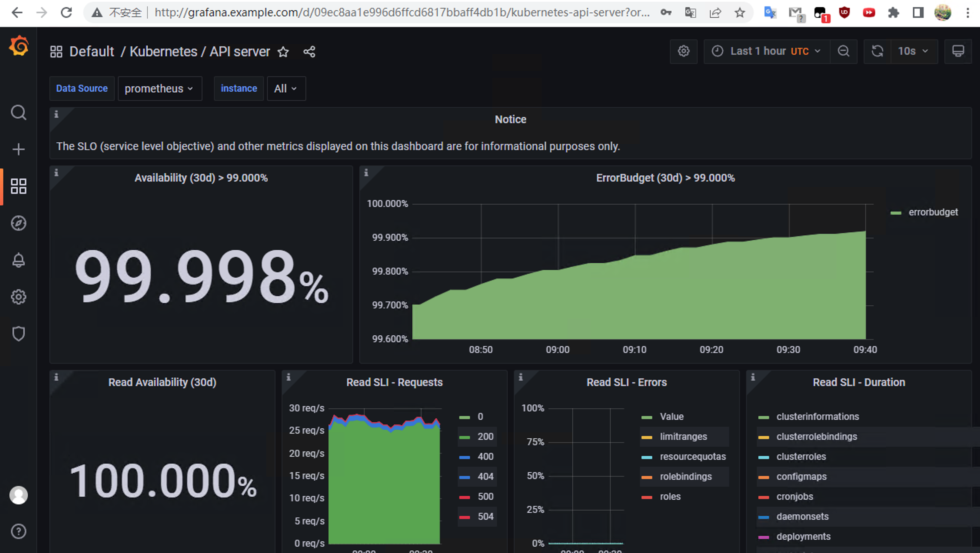
Task: Toggle the errorbudget series in legend
Action: (x=933, y=212)
